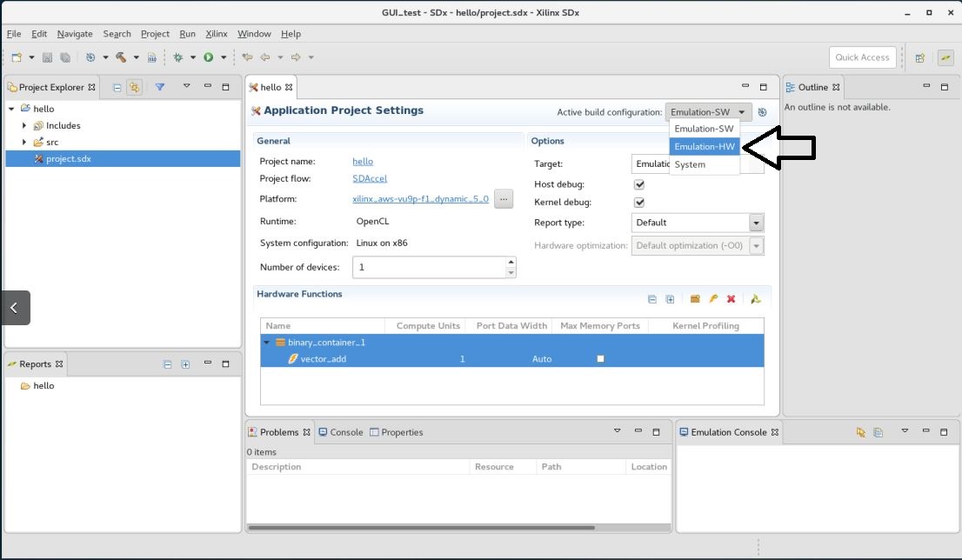Open the Navigate menu

pos(75,34)
